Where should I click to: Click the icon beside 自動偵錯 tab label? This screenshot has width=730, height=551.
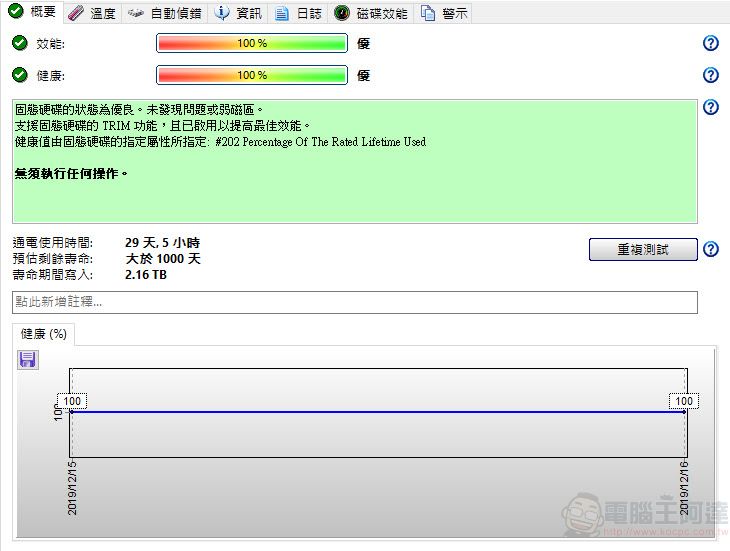[x=135, y=13]
